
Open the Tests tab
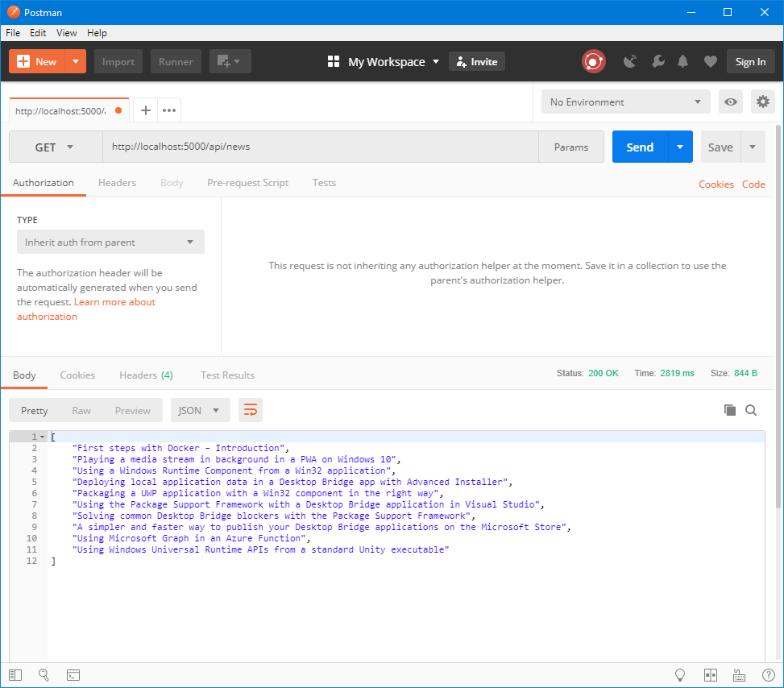pyautogui.click(x=324, y=183)
